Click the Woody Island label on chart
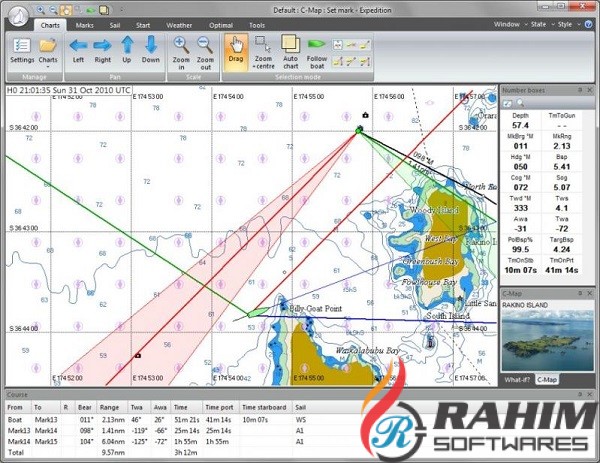The height and width of the screenshot is (463, 600). (434, 210)
